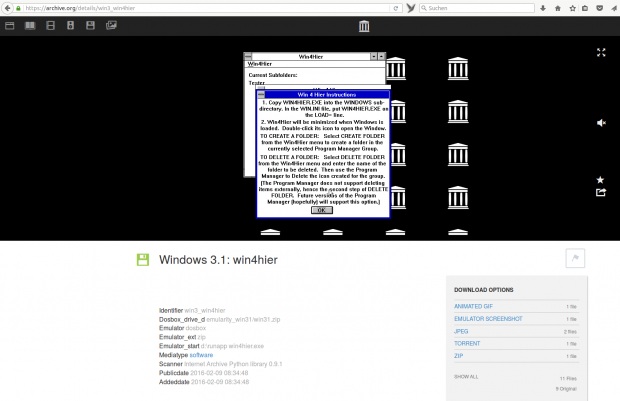
Task: Go to browser home page icon
Action: click(558, 8)
